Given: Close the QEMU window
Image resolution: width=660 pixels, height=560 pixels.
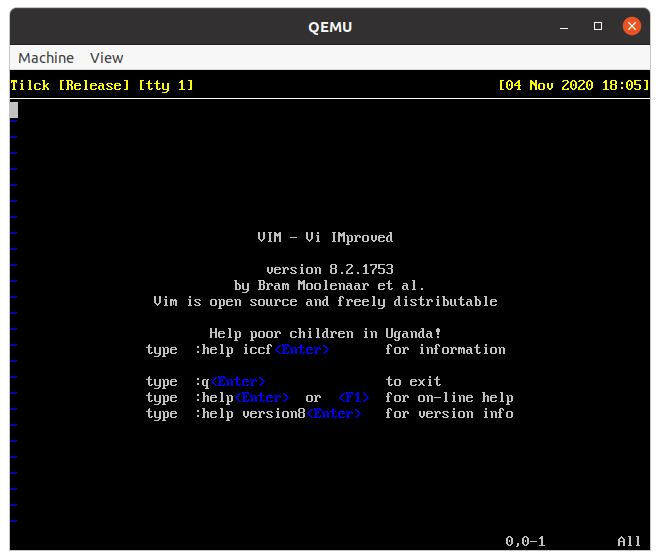Looking at the screenshot, I should tap(631, 27).
